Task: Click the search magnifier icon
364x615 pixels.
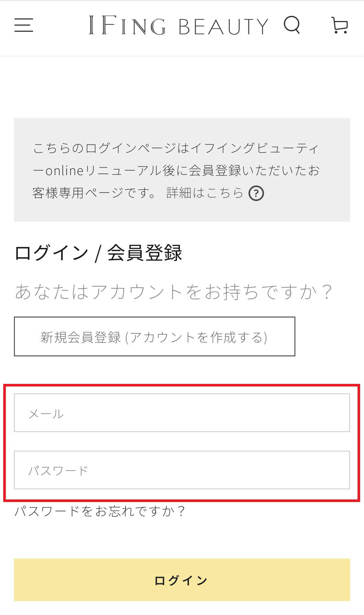Action: pyautogui.click(x=292, y=25)
